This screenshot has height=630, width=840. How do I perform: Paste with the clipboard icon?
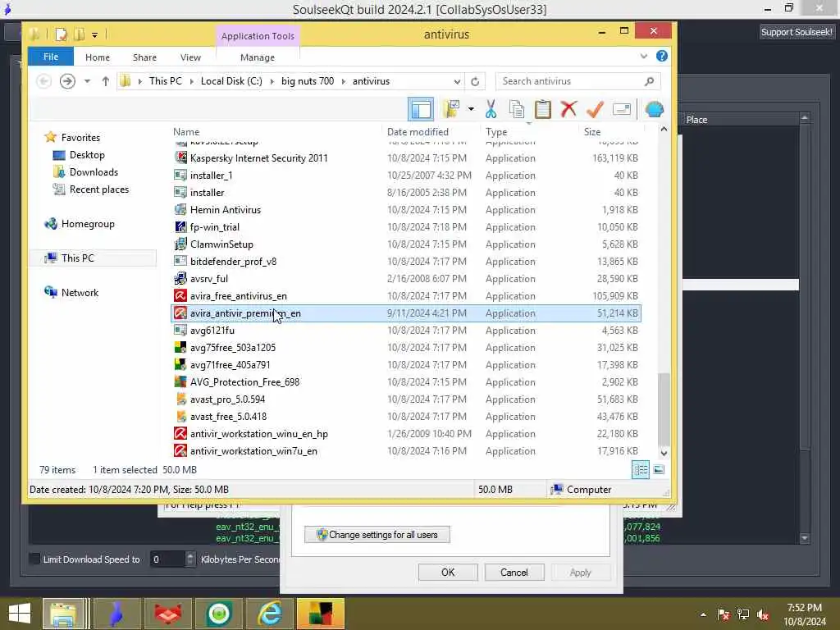click(x=543, y=109)
